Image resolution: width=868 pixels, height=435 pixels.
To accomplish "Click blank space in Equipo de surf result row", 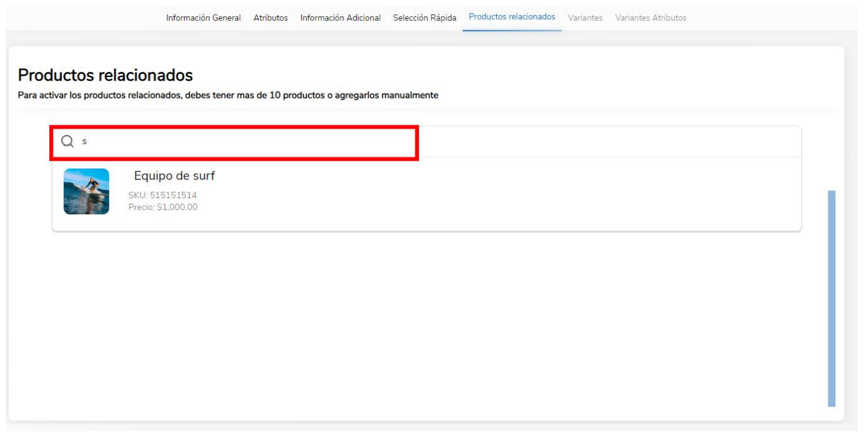I will (504, 192).
